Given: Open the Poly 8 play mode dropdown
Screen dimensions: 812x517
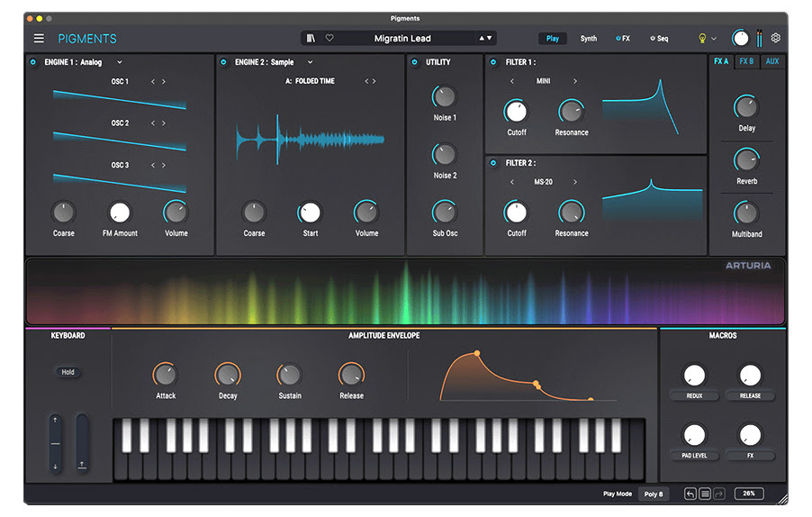Looking at the screenshot, I should 654,494.
